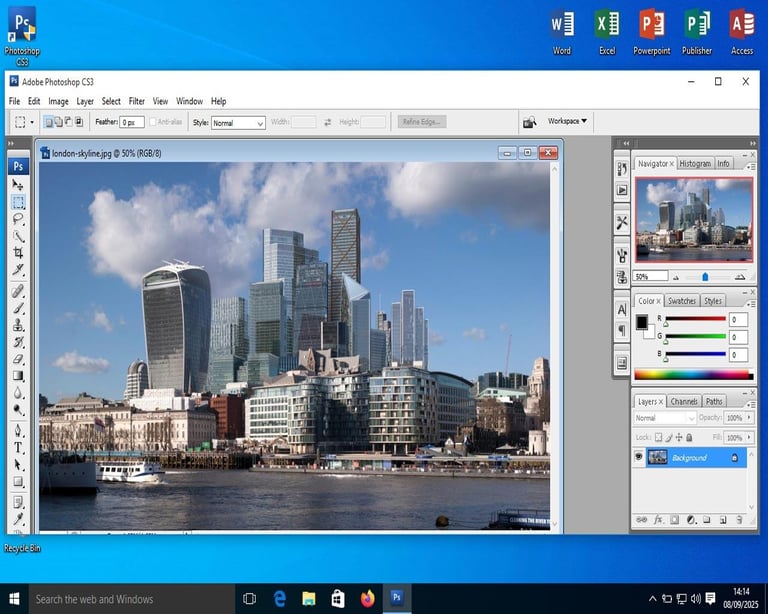This screenshot has height=614, width=768.
Task: Select the Blur tool
Action: 18,393
